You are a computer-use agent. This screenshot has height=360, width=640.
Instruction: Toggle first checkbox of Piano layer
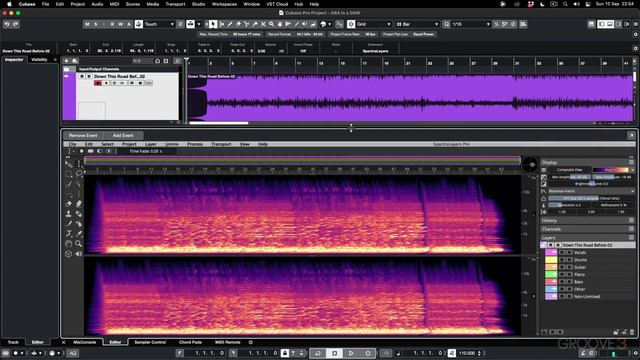(x=562, y=275)
